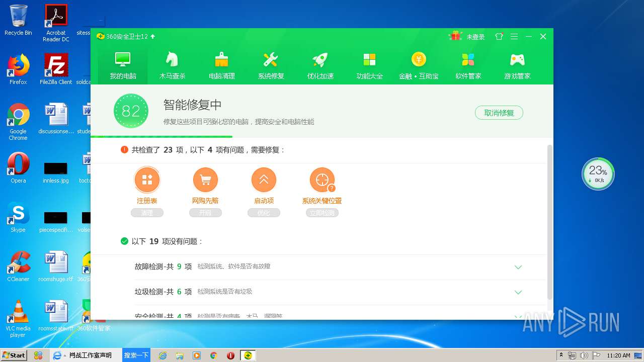The width and height of the screenshot is (644, 362).
Task: Click the 未登录 login link
Action: [x=475, y=37]
